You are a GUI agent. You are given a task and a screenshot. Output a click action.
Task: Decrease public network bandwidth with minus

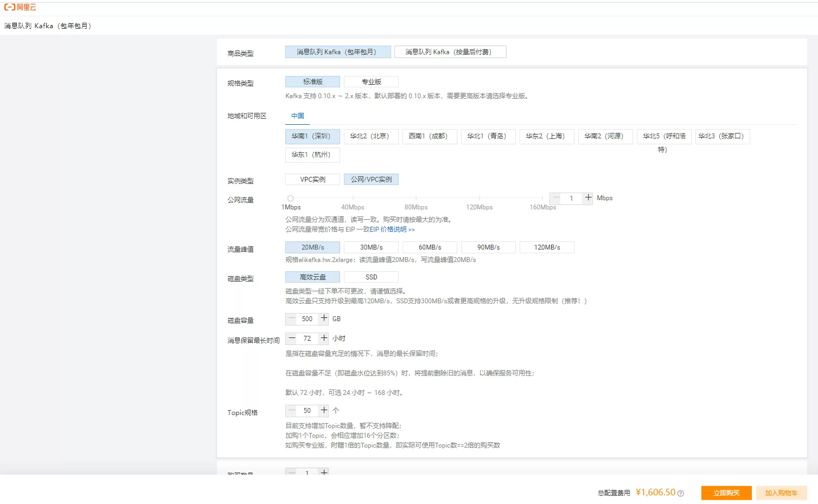pos(555,198)
